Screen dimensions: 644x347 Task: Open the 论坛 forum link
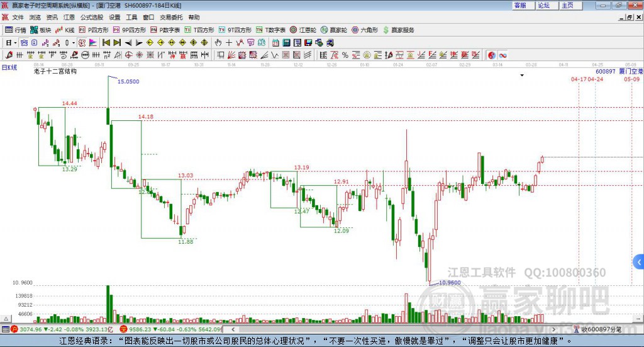tap(544, 5)
